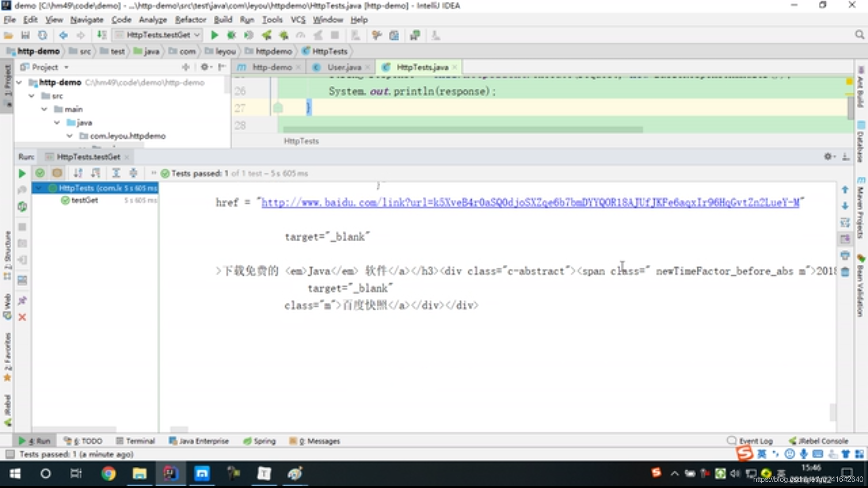Open the File menu
Image resolution: width=868 pixels, height=488 pixels.
pos(9,19)
